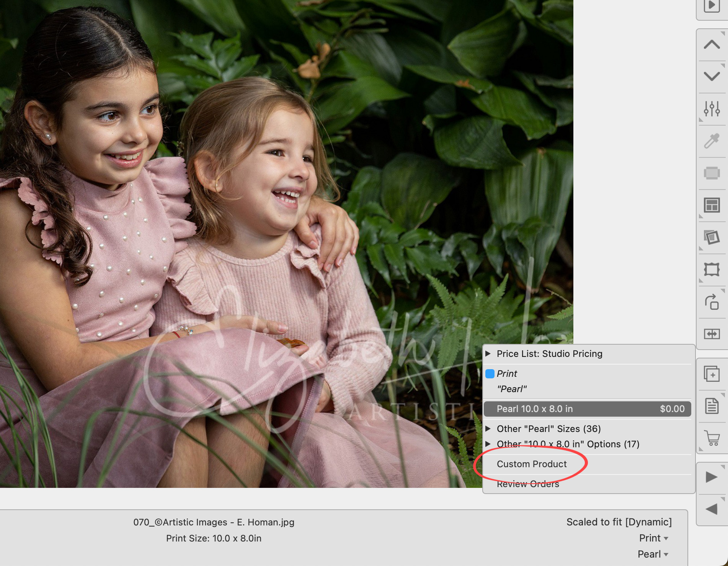Image resolution: width=728 pixels, height=566 pixels.
Task: Click the rotate image icon
Action: [712, 302]
